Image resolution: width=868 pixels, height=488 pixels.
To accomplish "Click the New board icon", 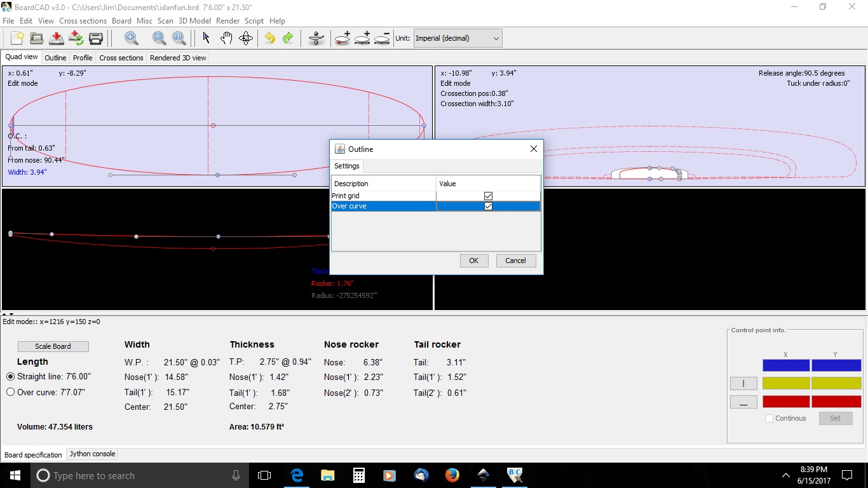I will tap(17, 38).
